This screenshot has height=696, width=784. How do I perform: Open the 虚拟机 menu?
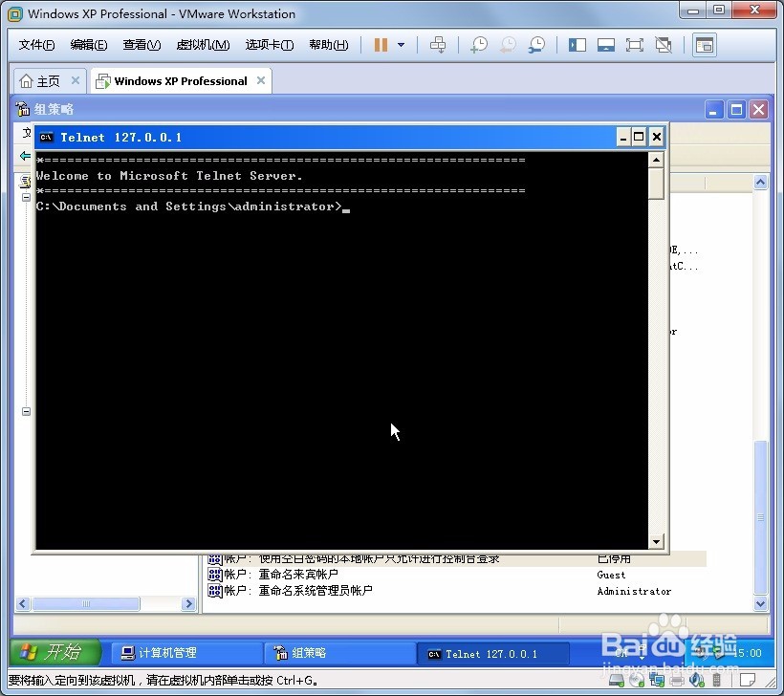(x=203, y=44)
